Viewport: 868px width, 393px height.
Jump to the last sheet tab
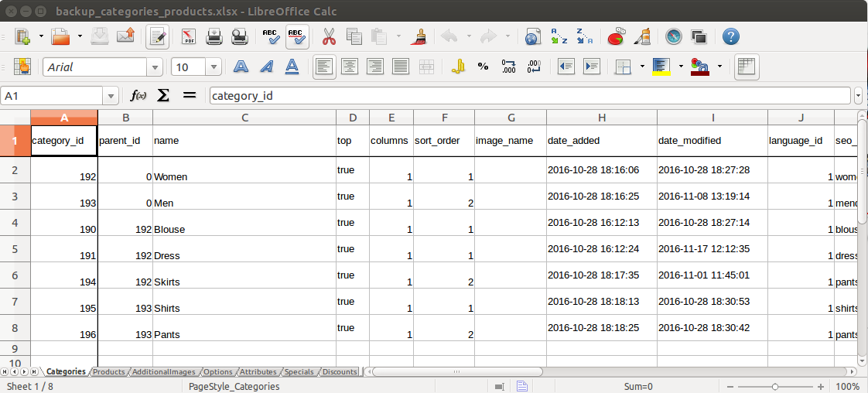tap(34, 372)
